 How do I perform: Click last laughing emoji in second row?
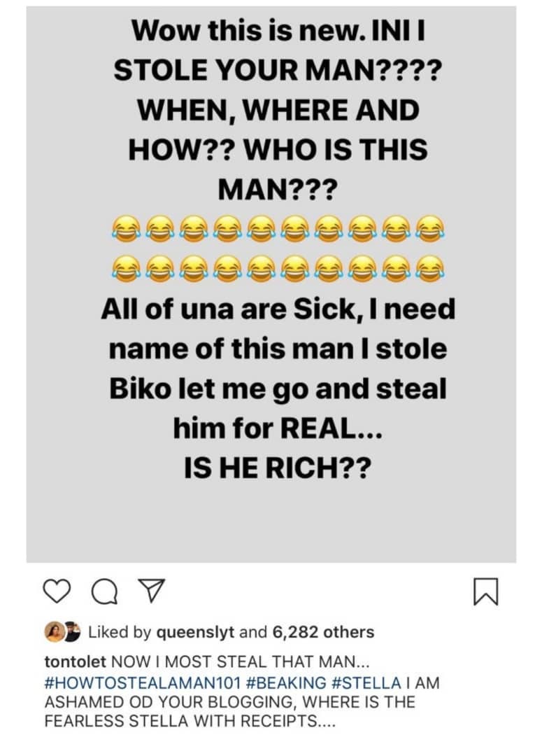tap(429, 267)
